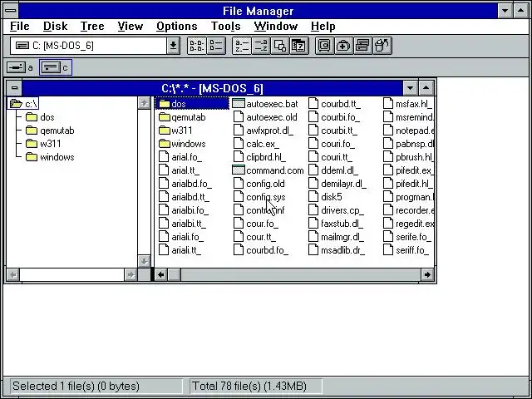
Task: Select the autoexec.old file
Action: coord(266,117)
